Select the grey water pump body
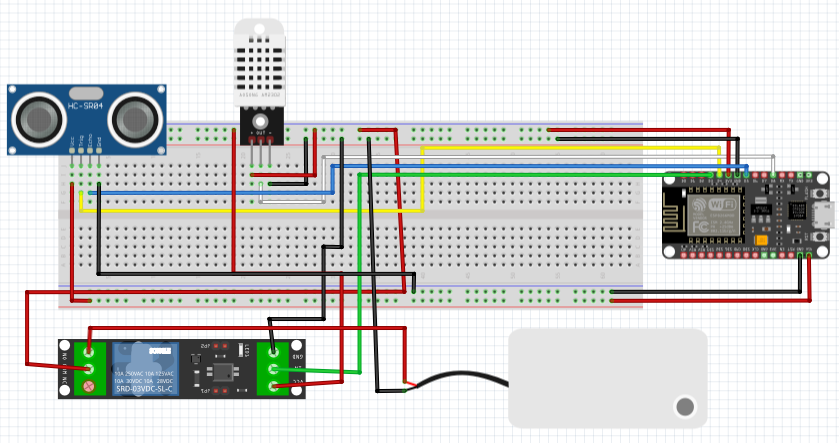The image size is (839, 443). (608, 378)
